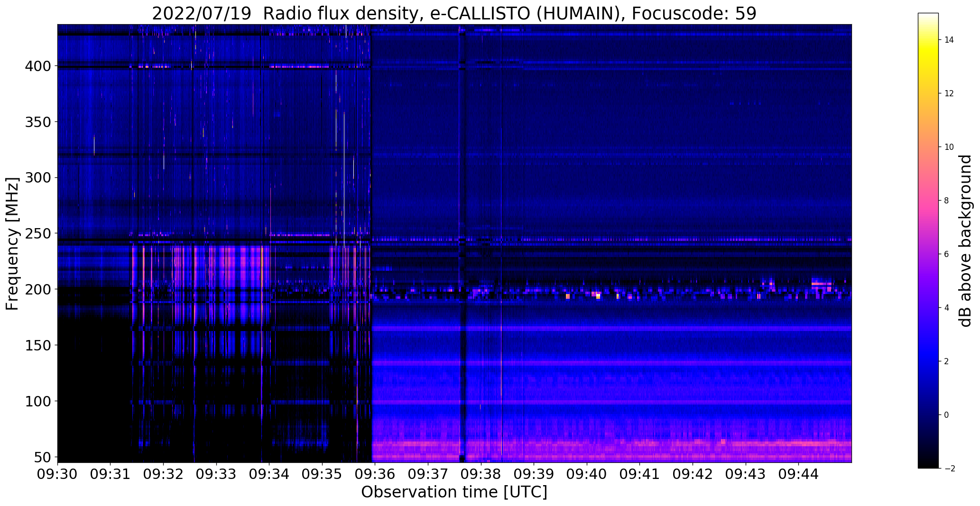Click the 100 MHz frequency tick label

pos(38,401)
